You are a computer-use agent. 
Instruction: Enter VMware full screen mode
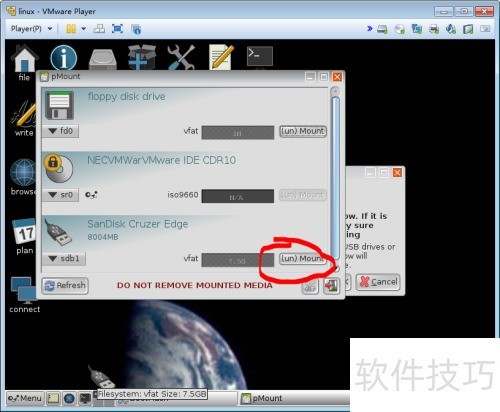[x=118, y=29]
